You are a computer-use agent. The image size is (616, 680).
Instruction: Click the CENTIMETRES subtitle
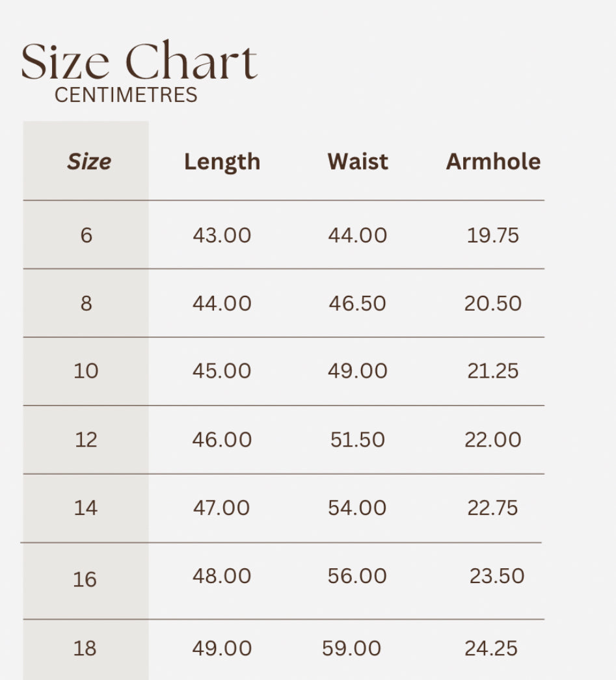point(126,95)
